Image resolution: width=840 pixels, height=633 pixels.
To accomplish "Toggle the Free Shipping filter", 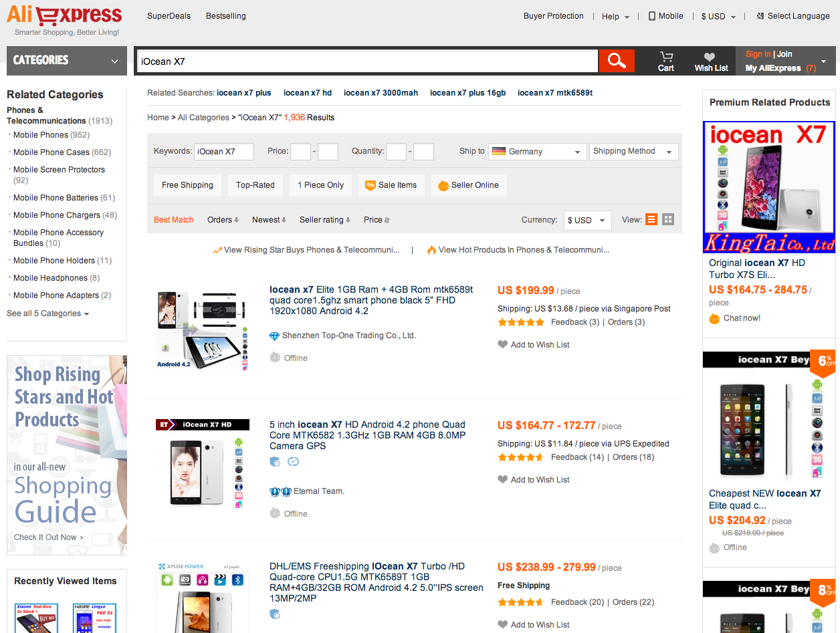I will (187, 185).
